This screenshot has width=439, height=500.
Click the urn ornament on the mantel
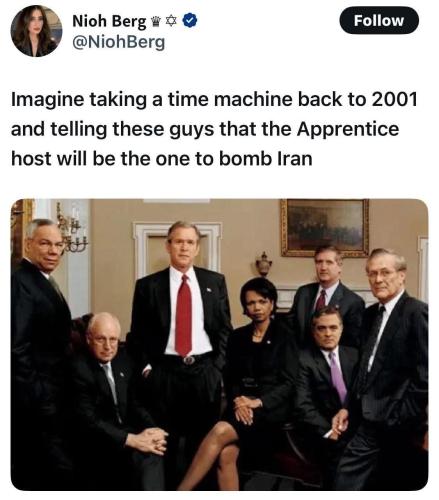click(264, 264)
